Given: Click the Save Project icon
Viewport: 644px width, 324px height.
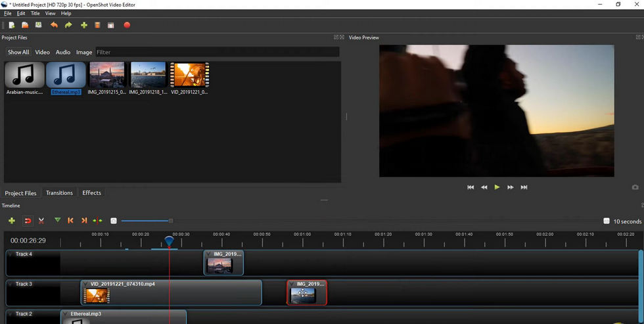Looking at the screenshot, I should pos(39,26).
